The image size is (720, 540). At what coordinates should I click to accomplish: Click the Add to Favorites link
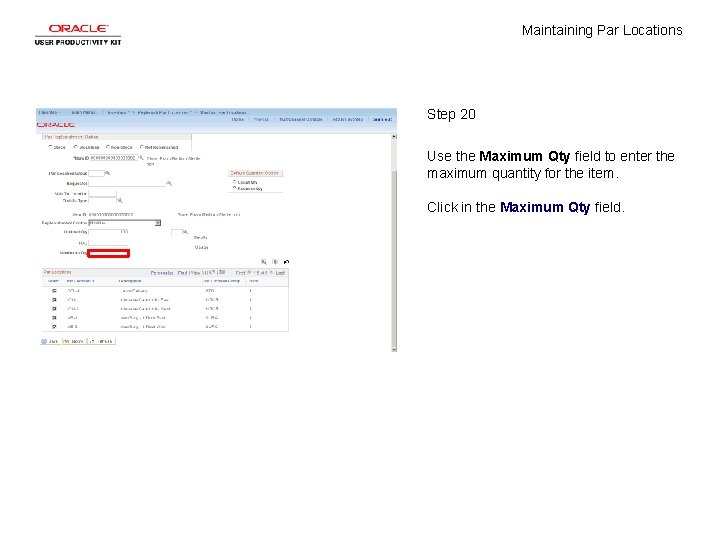pos(347,119)
